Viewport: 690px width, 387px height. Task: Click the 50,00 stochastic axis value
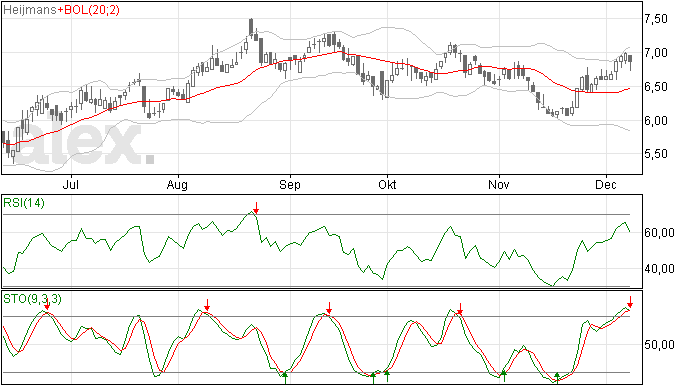tap(659, 345)
